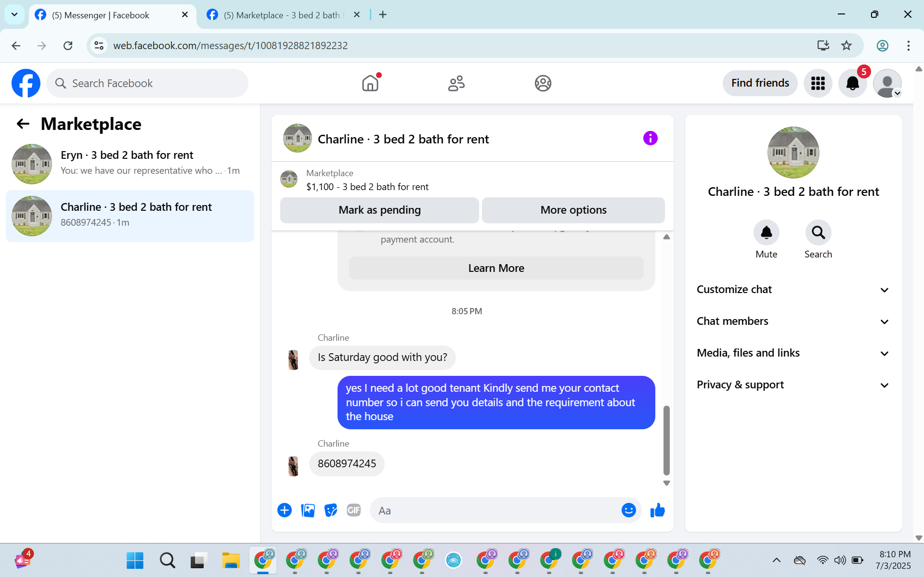The width and height of the screenshot is (924, 577).
Task: Open the Windows Start menu
Action: [x=135, y=560]
